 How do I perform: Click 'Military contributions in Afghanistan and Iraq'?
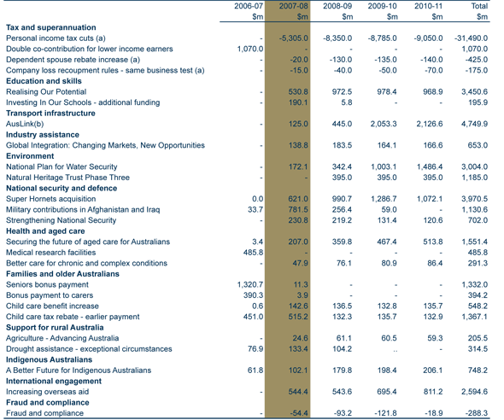(x=83, y=210)
